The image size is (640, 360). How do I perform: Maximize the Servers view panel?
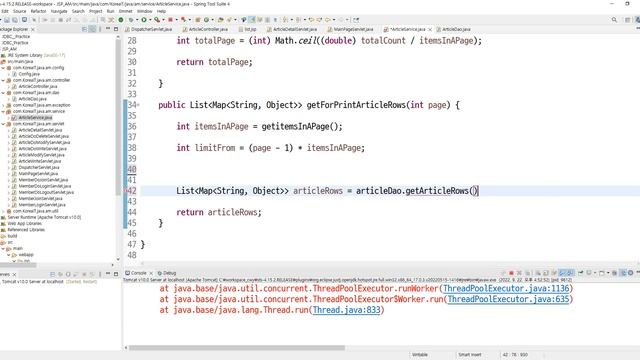(x=116, y=274)
